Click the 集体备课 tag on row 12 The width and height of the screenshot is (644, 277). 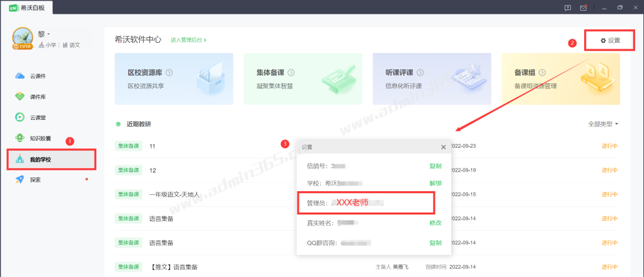[x=129, y=170]
